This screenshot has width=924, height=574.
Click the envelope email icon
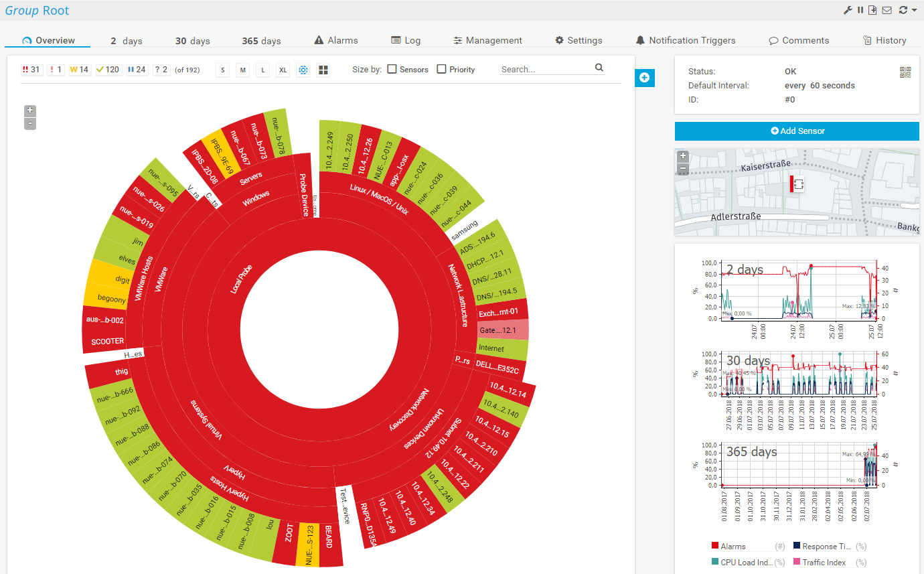pos(887,10)
